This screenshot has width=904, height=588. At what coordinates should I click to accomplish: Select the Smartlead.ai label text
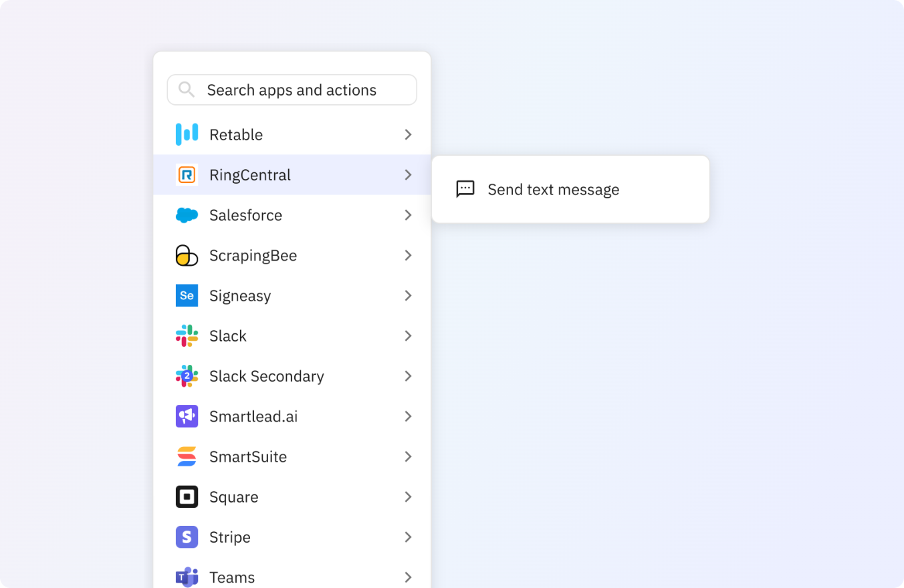click(x=253, y=416)
